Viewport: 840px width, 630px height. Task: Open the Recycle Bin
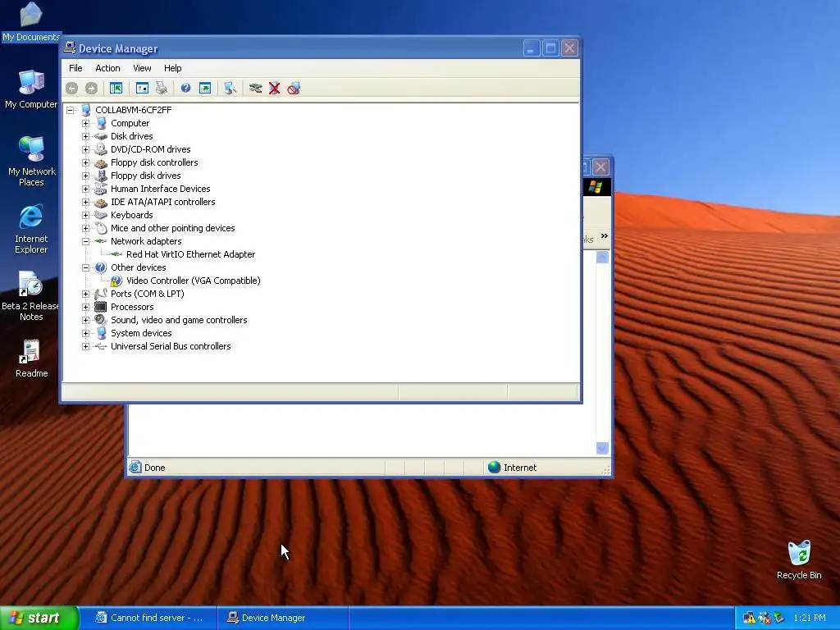(x=799, y=559)
